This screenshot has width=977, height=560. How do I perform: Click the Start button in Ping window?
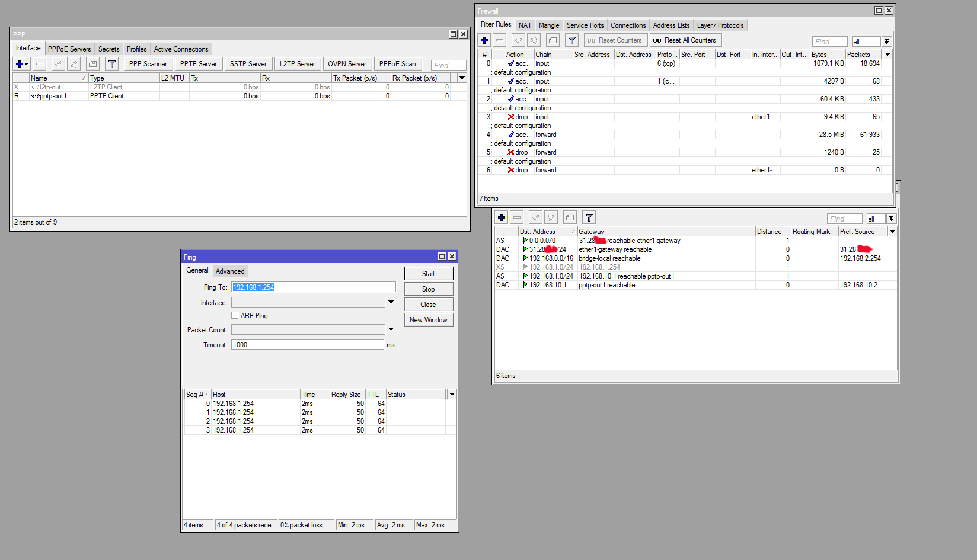[429, 274]
